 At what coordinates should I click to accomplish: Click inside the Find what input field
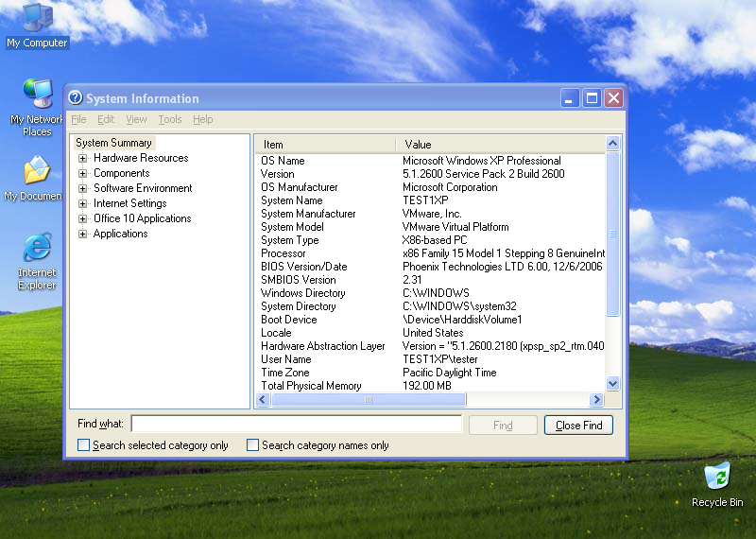[x=297, y=424]
